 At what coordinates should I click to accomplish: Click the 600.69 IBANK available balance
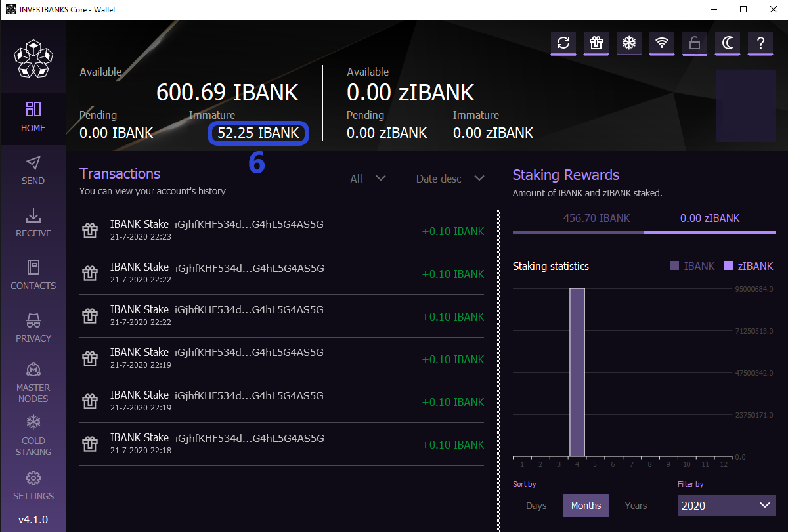pyautogui.click(x=227, y=93)
